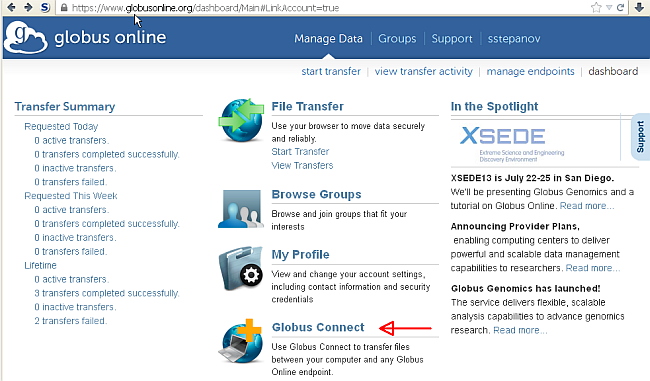Click '3 transfers completed successfully' under Lifetime
This screenshot has height=381, width=650.
pyautogui.click(x=107, y=293)
